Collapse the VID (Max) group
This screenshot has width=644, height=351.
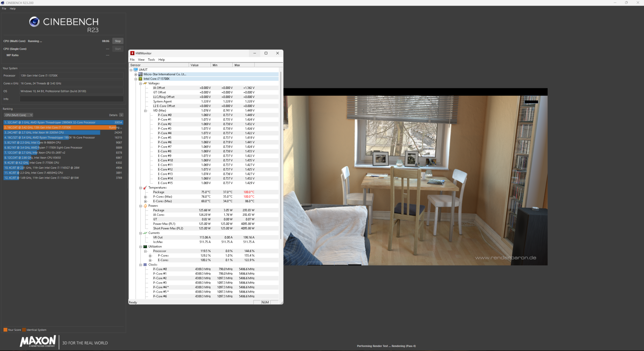tap(146, 111)
